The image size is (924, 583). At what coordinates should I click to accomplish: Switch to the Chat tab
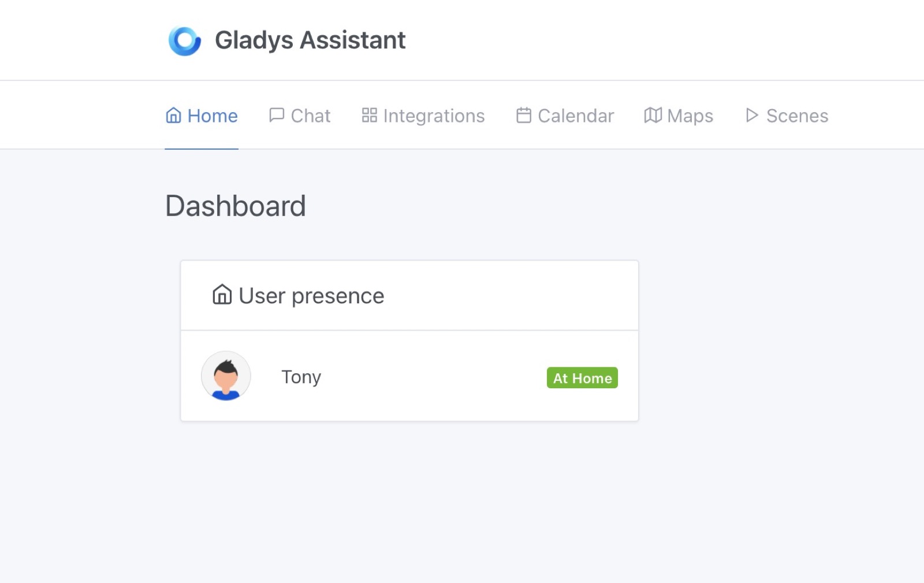[310, 116]
